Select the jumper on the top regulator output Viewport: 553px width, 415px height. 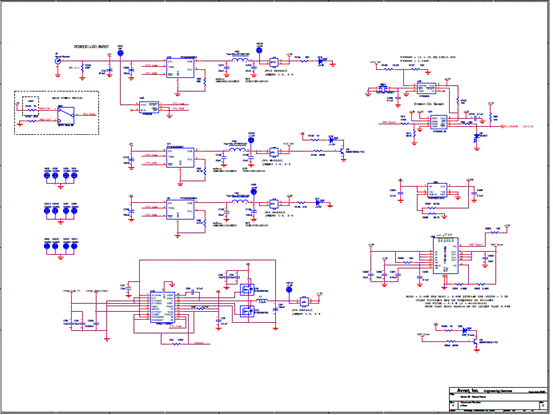coord(273,62)
